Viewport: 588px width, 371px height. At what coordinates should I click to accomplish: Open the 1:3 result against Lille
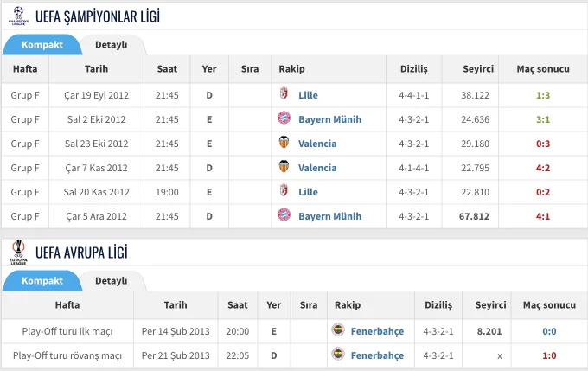(543, 95)
